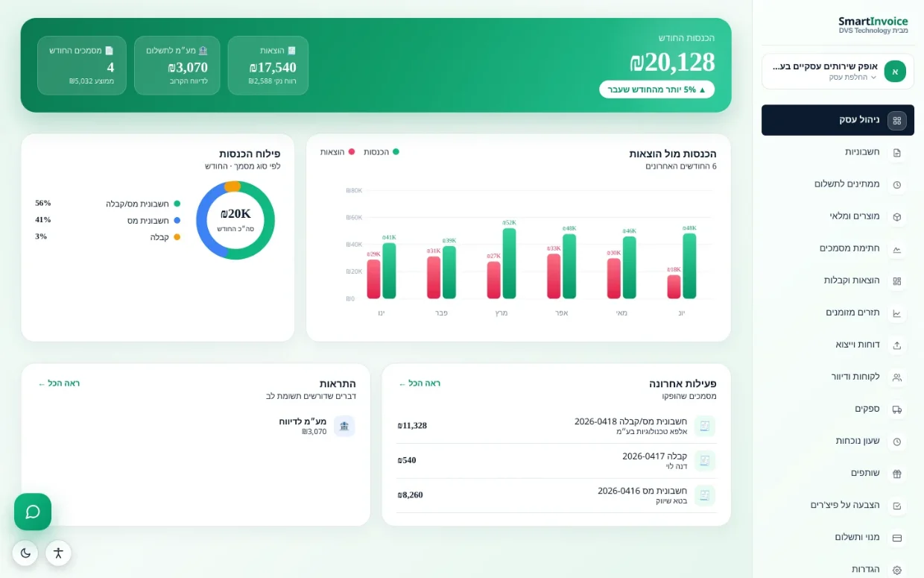Screen dimensions: 924x578
Task: Click the green יונ income bar ₪48K
Action: (689, 266)
